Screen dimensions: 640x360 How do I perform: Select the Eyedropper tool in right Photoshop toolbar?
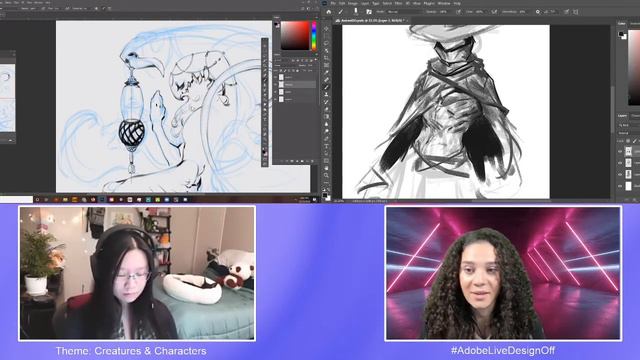coord(326,73)
